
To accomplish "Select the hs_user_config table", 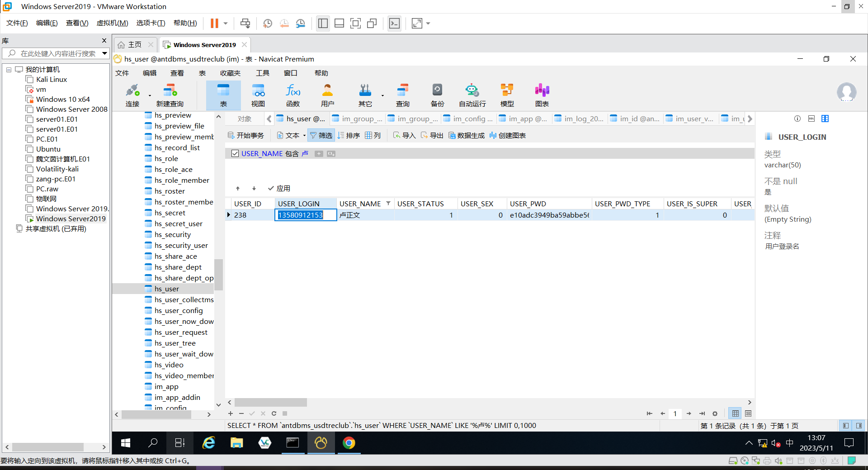I will pos(179,310).
